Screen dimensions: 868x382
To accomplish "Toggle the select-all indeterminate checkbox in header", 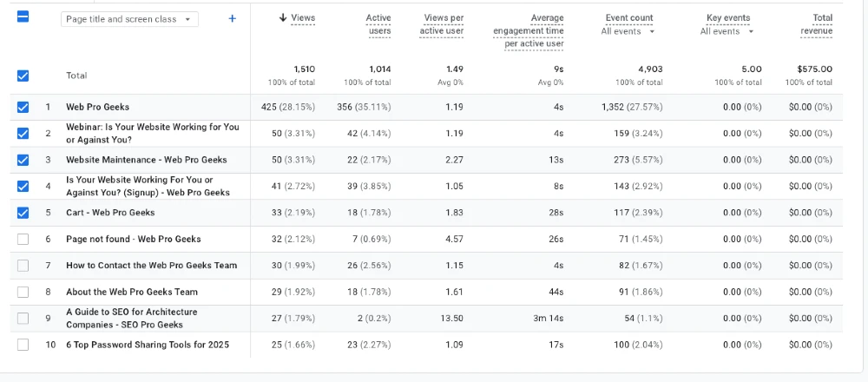I will tap(23, 16).
